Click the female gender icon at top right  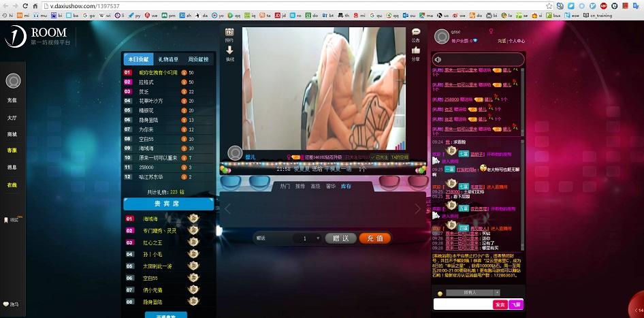pyautogui.click(x=491, y=31)
